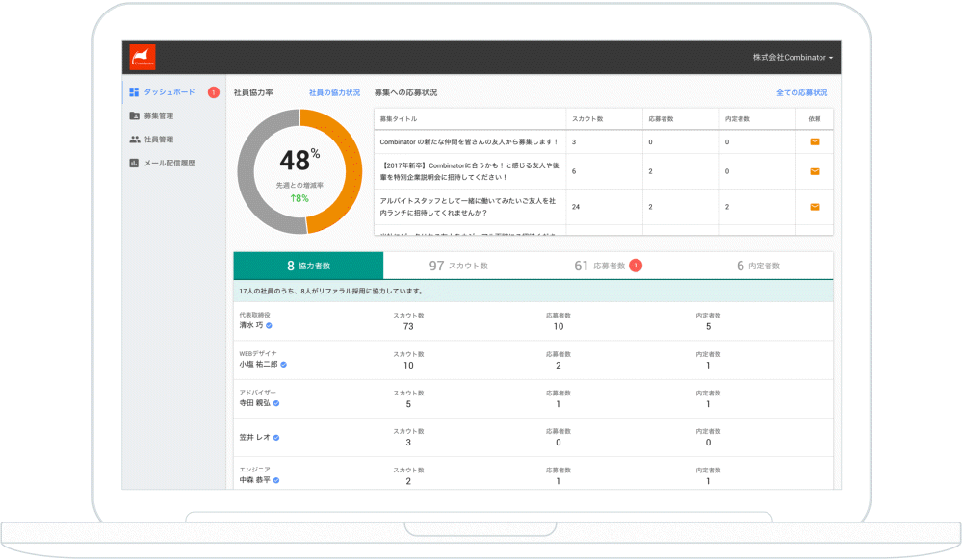Switch to the 応募者数 tab
Viewport: 963px width, 560px height.
click(607, 266)
